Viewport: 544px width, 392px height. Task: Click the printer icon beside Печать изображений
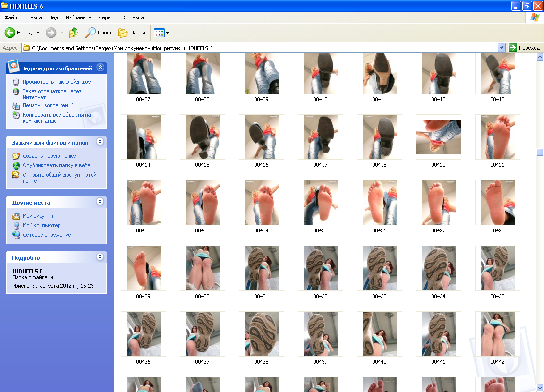click(16, 105)
